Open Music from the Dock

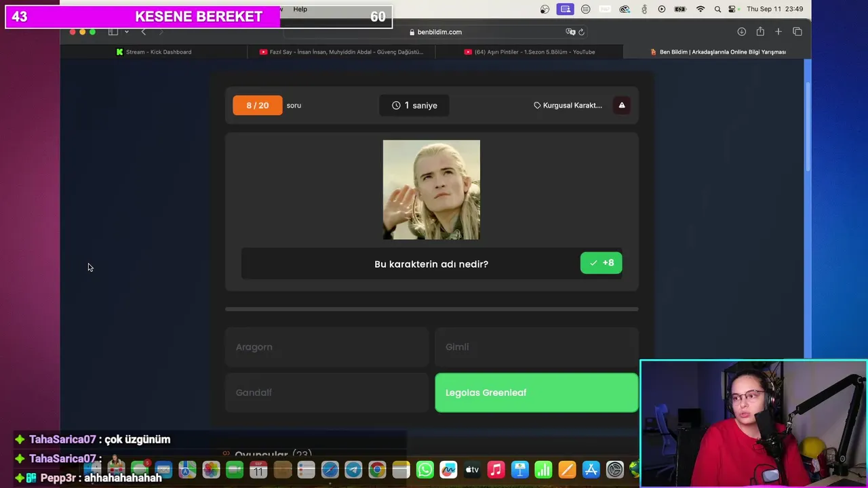(x=496, y=470)
